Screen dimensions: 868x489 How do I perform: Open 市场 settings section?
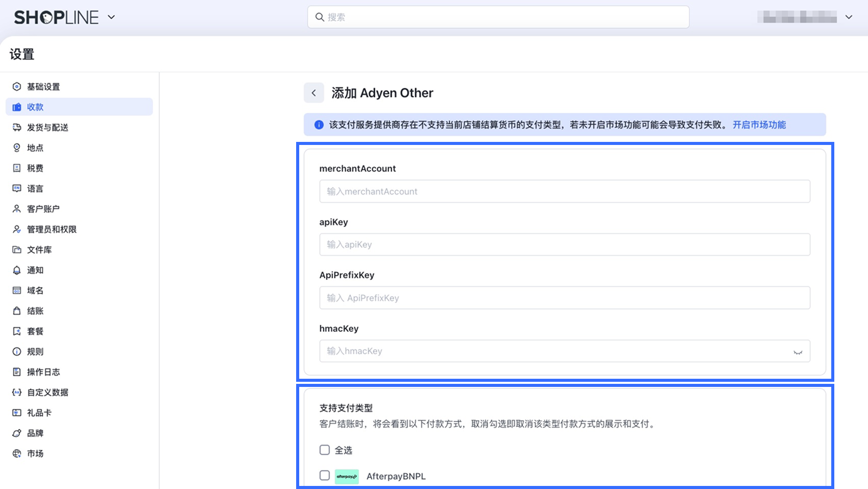pyautogui.click(x=79, y=454)
